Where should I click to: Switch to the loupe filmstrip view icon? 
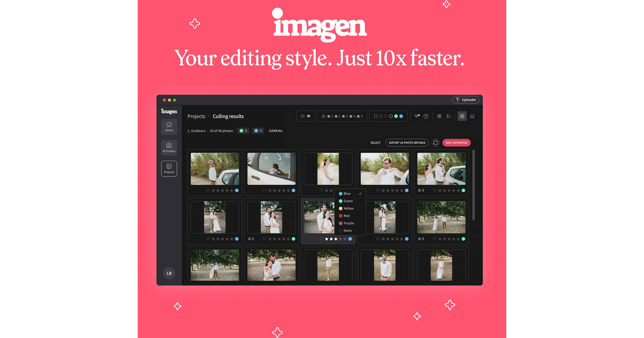tap(472, 116)
